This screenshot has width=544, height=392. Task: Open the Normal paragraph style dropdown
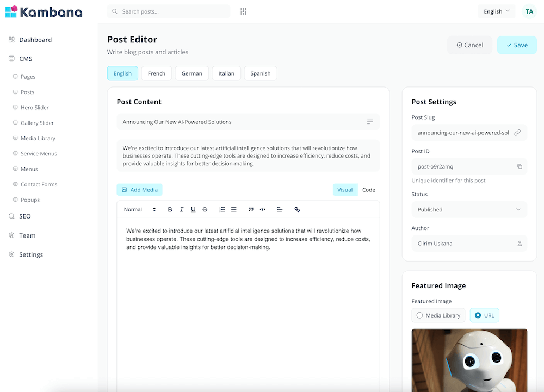click(140, 209)
